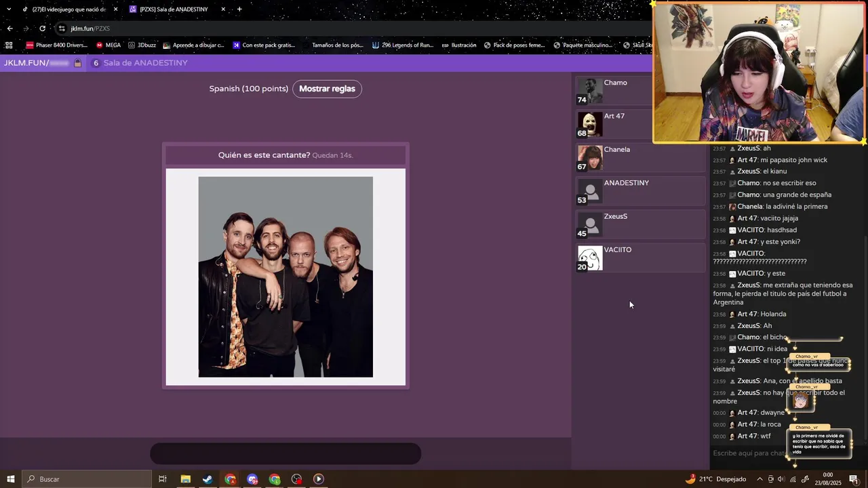Viewport: 868px width, 488px height.
Task: Open the Con este pack gratis bookmark
Action: (x=264, y=45)
